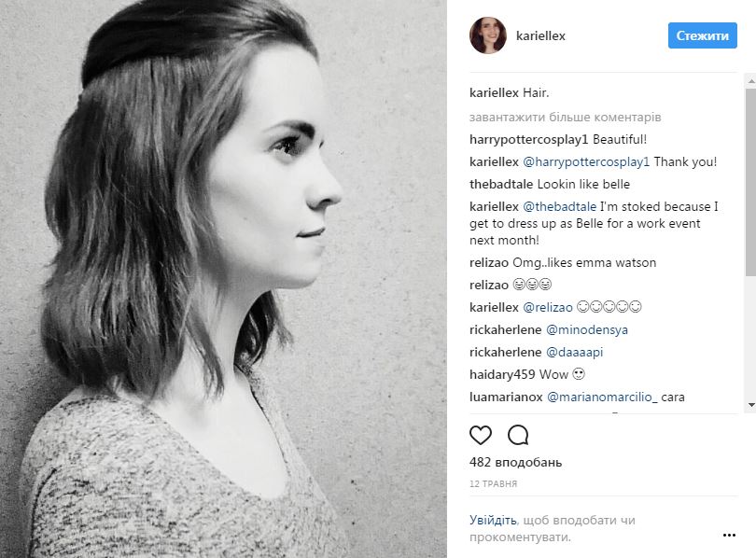This screenshot has width=756, height=558.
Task: Like the post with heart icon
Action: [481, 435]
